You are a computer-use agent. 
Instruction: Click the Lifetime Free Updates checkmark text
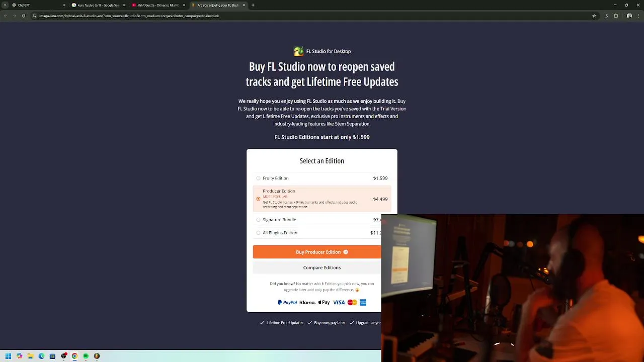281,323
